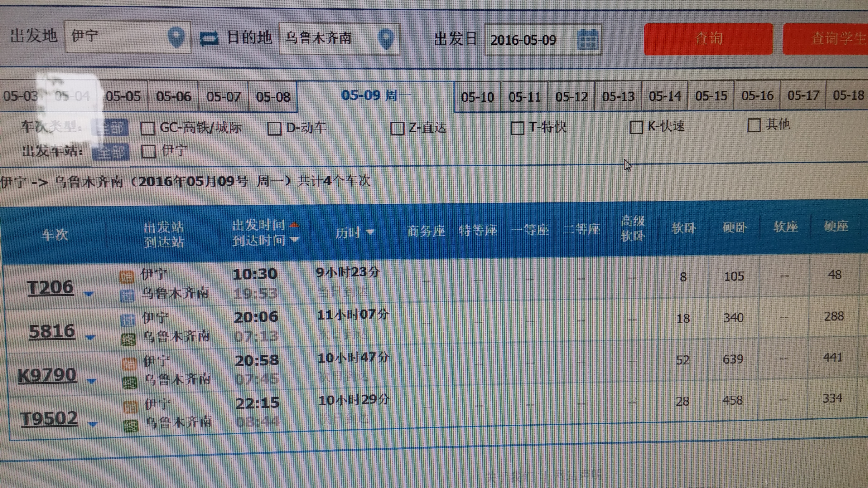Switch to the 05-15 date tab
Viewport: 868px width, 488px height.
711,96
